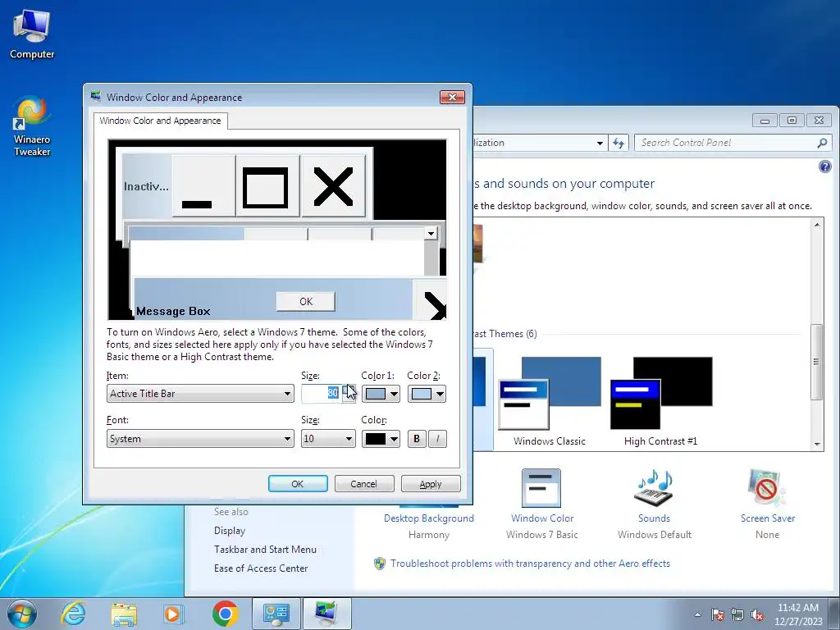The width and height of the screenshot is (840, 630).
Task: Click the shield icon beside Troubleshoot link
Action: (380, 564)
